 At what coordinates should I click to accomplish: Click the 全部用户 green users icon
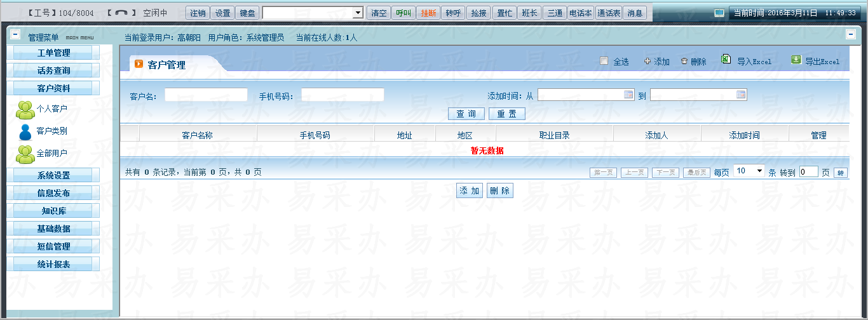[x=25, y=153]
